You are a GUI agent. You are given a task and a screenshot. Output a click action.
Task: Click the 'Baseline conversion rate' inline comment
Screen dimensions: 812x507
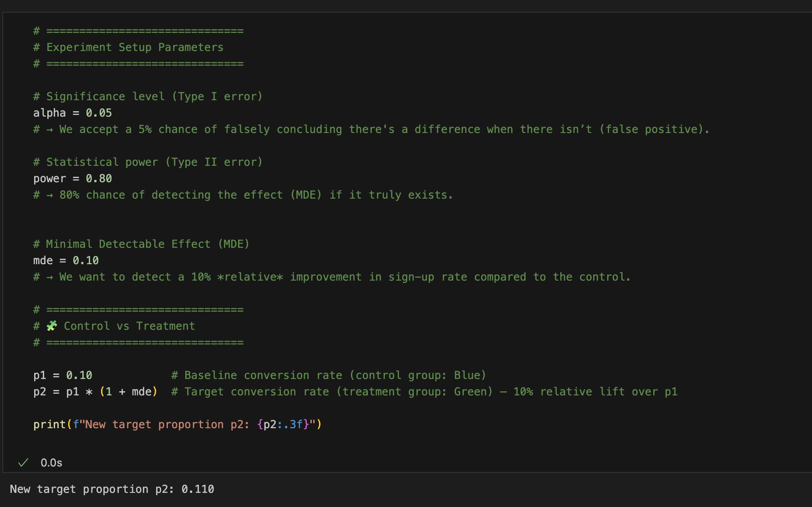[x=329, y=375]
